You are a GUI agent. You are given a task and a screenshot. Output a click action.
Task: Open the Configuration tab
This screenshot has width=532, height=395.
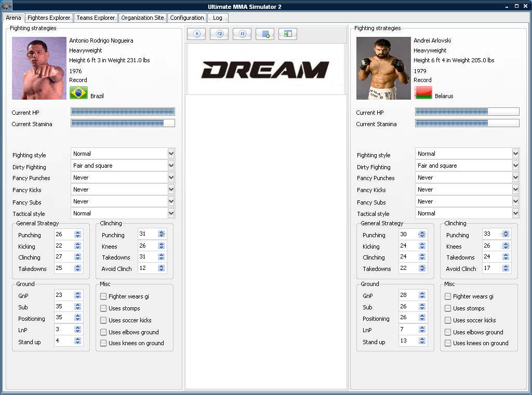pos(187,18)
